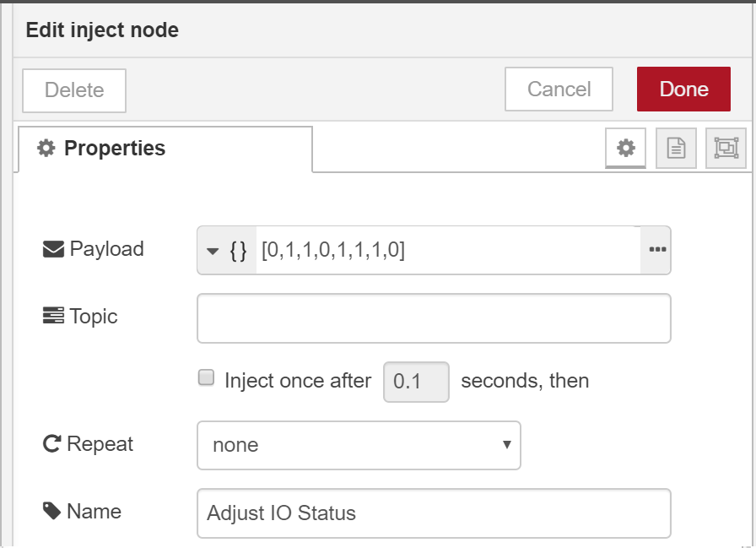
Task: Click the seconds delay field showing 0.1
Action: click(416, 382)
